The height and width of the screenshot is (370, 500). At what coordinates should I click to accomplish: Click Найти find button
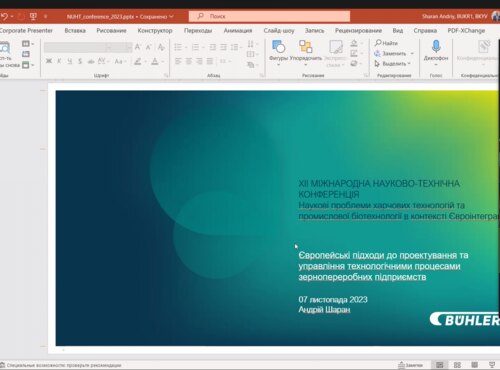point(386,43)
